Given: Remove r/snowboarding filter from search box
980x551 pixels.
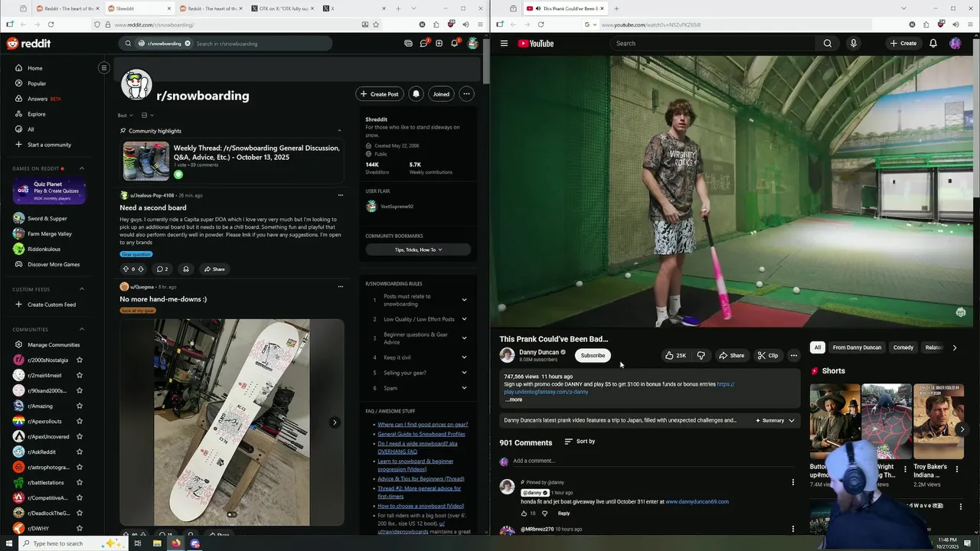Looking at the screenshot, I should click(187, 44).
